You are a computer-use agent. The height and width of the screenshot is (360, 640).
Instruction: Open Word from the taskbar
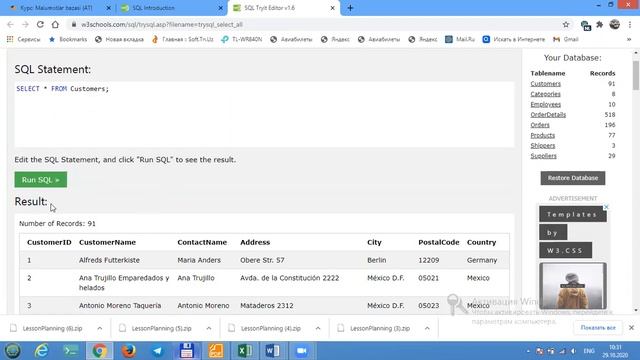273,351
